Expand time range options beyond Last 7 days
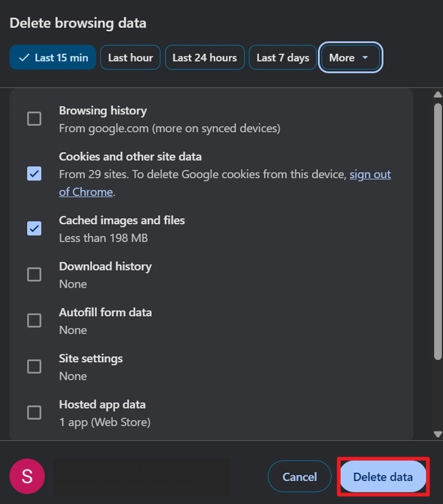The height and width of the screenshot is (504, 443). [x=350, y=57]
